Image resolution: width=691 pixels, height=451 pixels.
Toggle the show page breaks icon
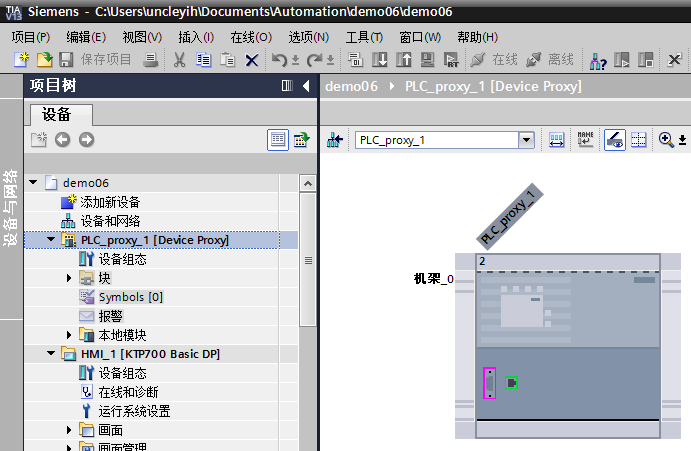(x=639, y=140)
